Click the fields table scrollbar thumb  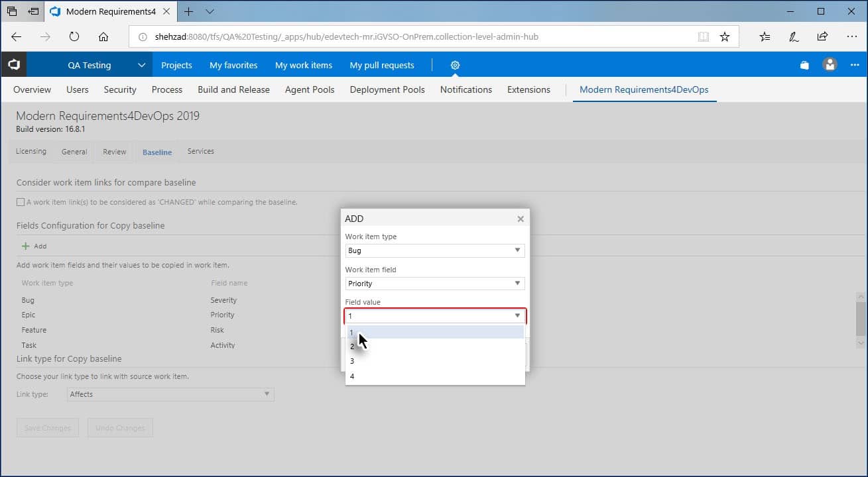(x=861, y=318)
